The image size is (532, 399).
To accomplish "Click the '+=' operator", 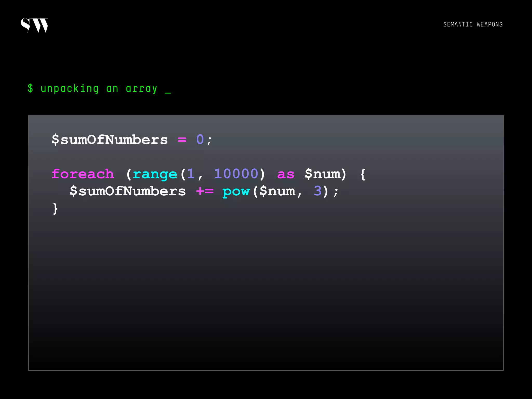I will [x=205, y=191].
